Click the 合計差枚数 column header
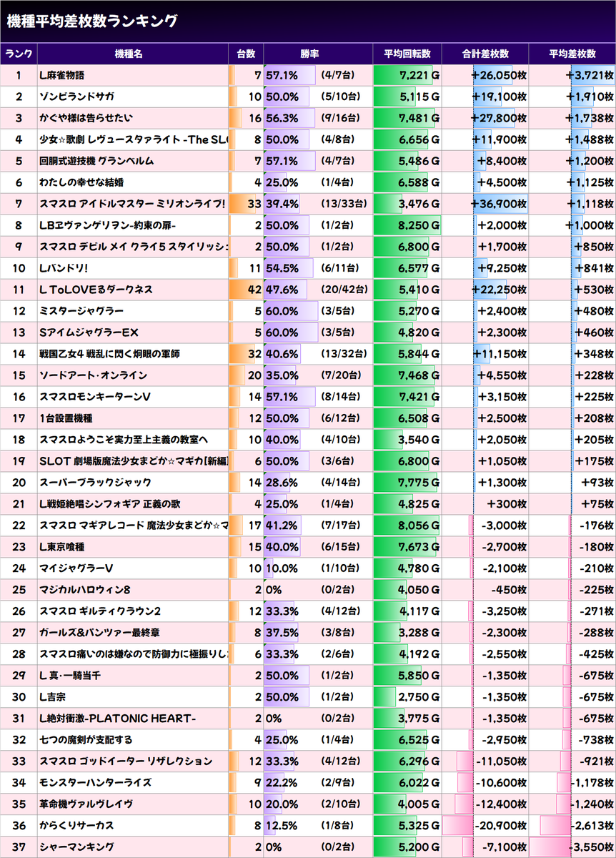 pos(485,54)
